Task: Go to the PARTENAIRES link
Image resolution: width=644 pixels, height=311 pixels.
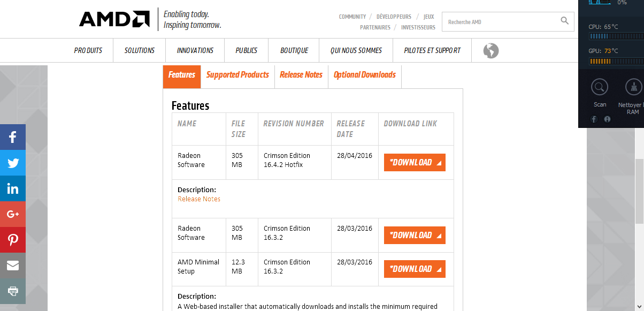Action: click(375, 27)
